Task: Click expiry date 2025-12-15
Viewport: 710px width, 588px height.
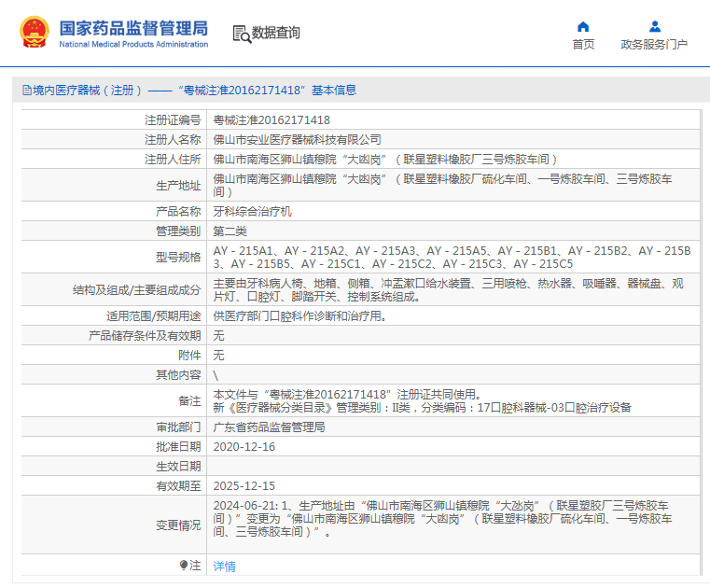Action: pos(244,486)
